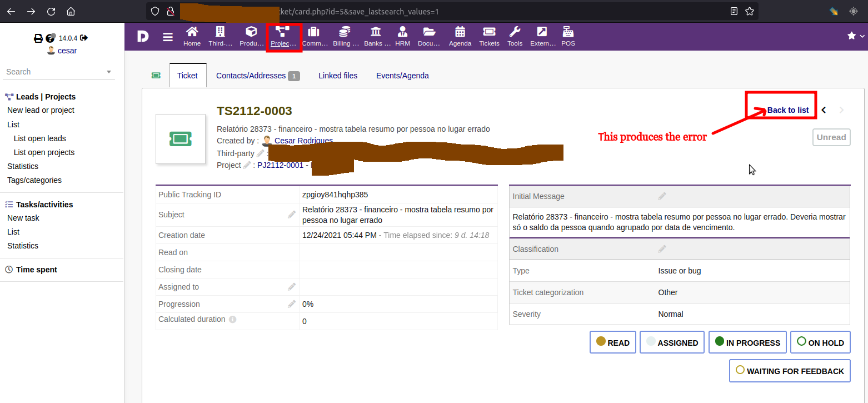Edit the Initial Message with the pencil icon
The height and width of the screenshot is (403, 868).
(x=662, y=196)
